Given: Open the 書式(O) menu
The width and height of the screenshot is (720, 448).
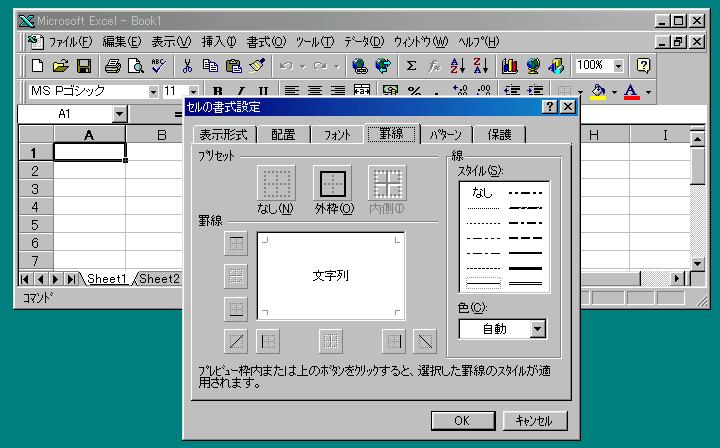Looking at the screenshot, I should click(266, 42).
